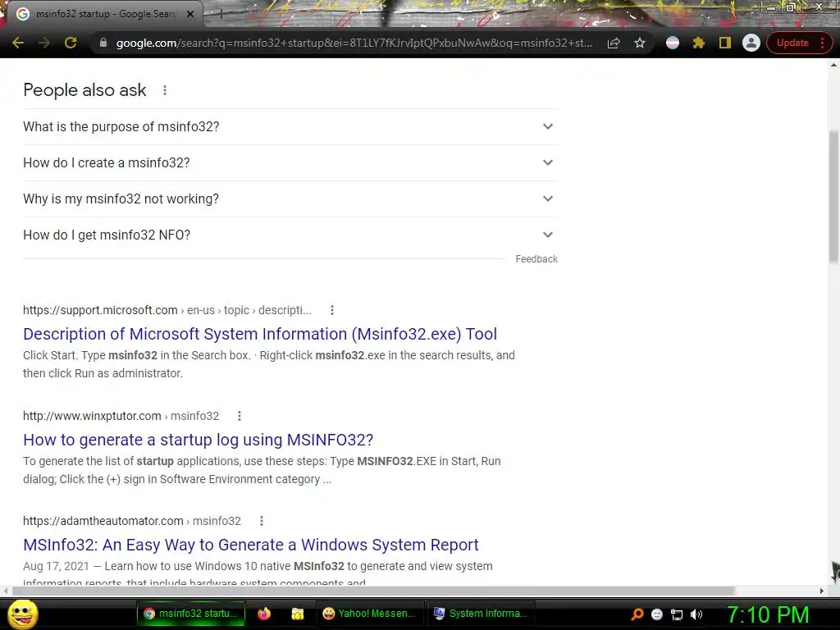The height and width of the screenshot is (630, 840).
Task: Open People also ask options menu
Action: tap(165, 90)
